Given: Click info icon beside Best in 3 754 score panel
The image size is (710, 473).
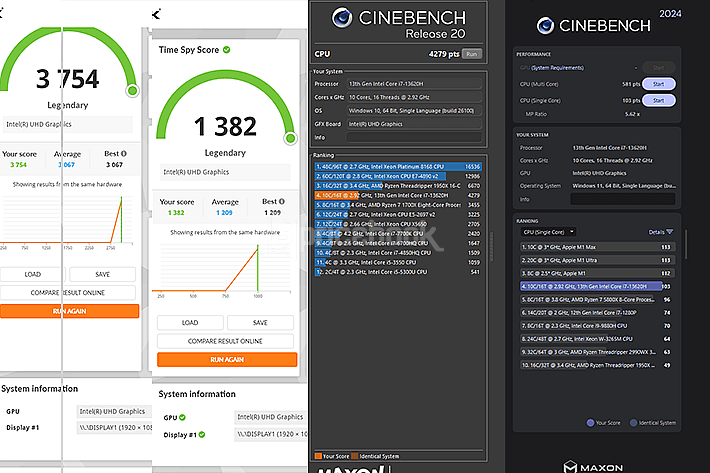Looking at the screenshot, I should coord(124,153).
